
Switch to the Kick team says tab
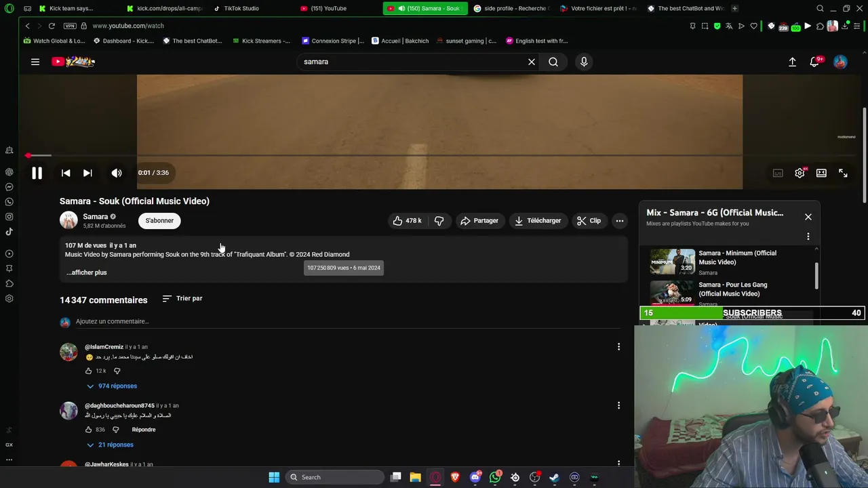coord(71,8)
